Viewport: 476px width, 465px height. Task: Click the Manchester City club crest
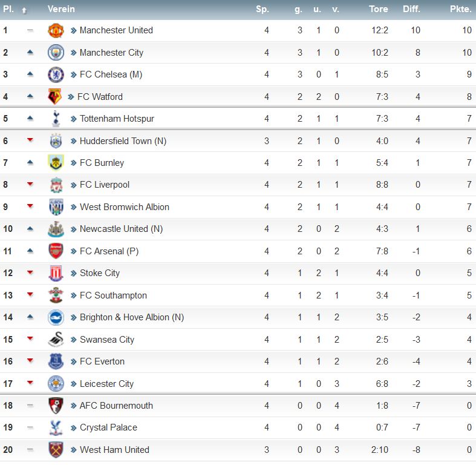point(56,53)
